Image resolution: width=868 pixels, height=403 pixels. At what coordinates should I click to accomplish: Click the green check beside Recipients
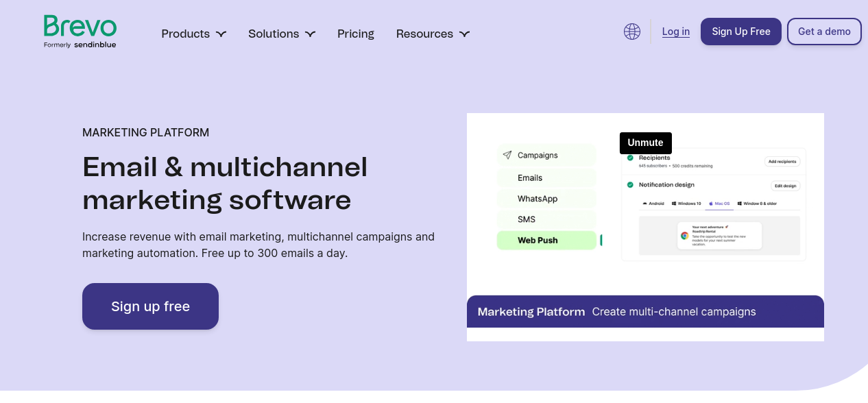pos(629,158)
